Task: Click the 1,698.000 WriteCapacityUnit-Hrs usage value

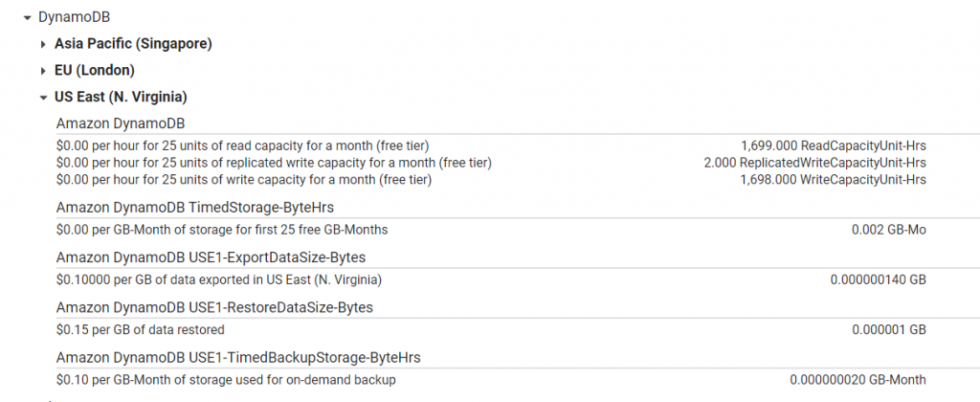Action: pyautogui.click(x=833, y=180)
